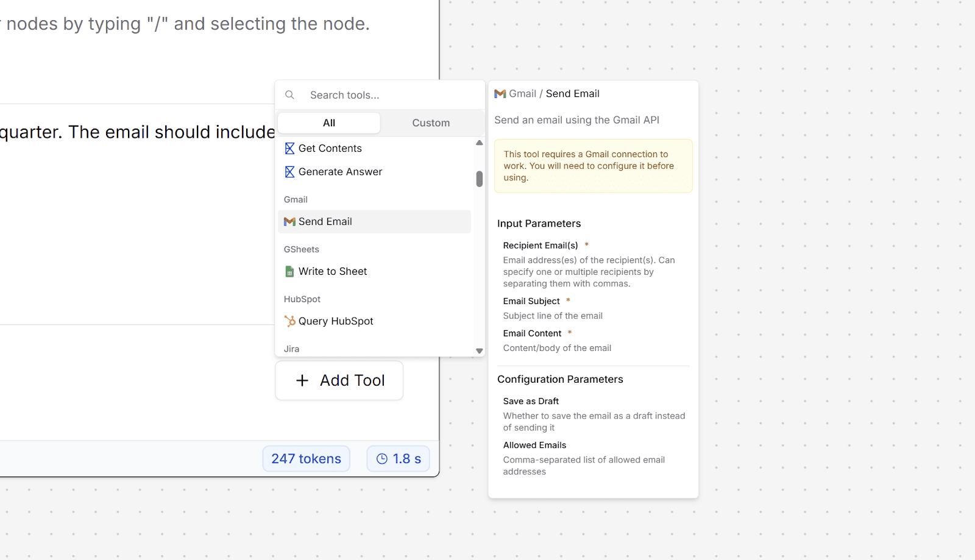This screenshot has height=560, width=975.
Task: Click the Google Sheets icon beside Write to Sheet
Action: tap(290, 272)
